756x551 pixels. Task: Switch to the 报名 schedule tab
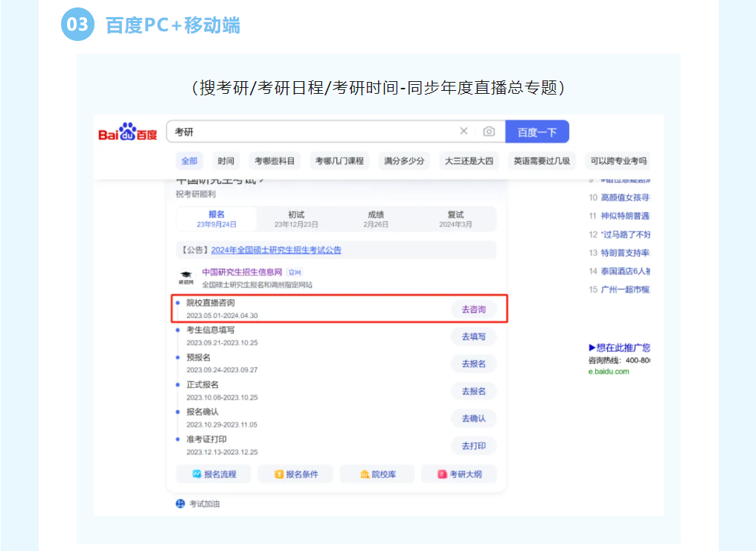click(217, 219)
